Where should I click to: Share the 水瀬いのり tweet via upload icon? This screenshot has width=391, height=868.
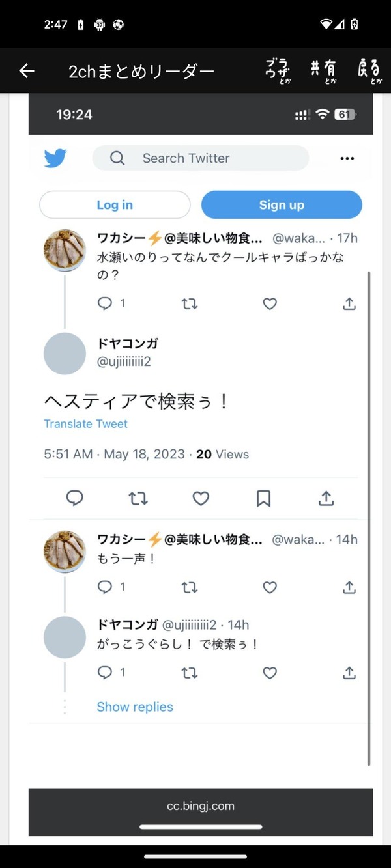click(349, 303)
